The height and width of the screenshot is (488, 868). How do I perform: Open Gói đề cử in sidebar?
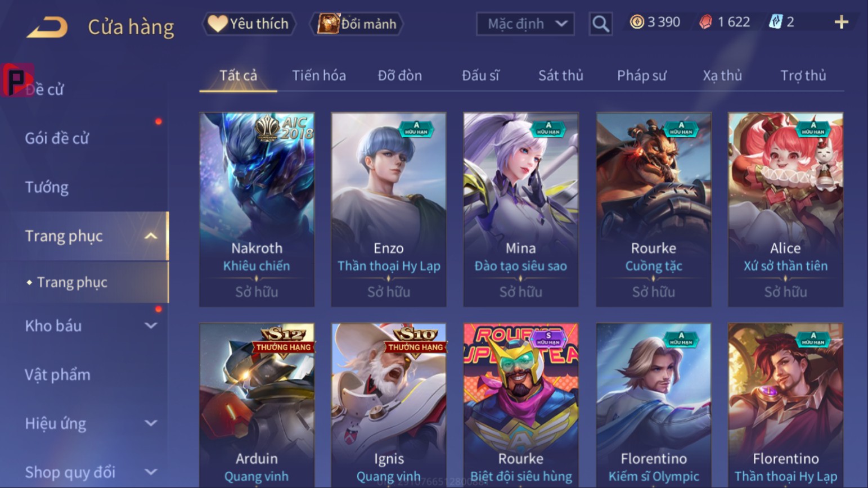57,138
